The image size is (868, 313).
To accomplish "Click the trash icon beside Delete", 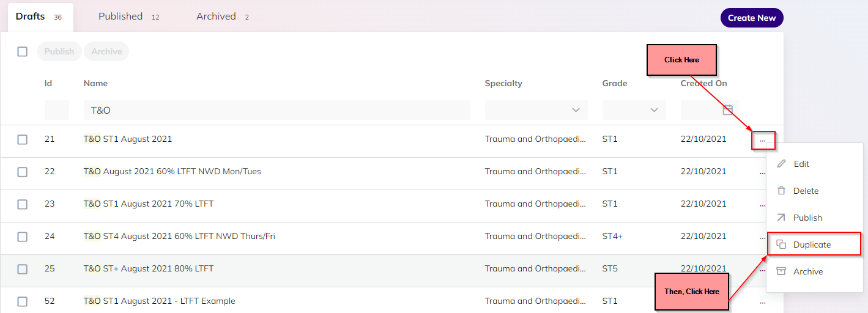I will tap(781, 191).
